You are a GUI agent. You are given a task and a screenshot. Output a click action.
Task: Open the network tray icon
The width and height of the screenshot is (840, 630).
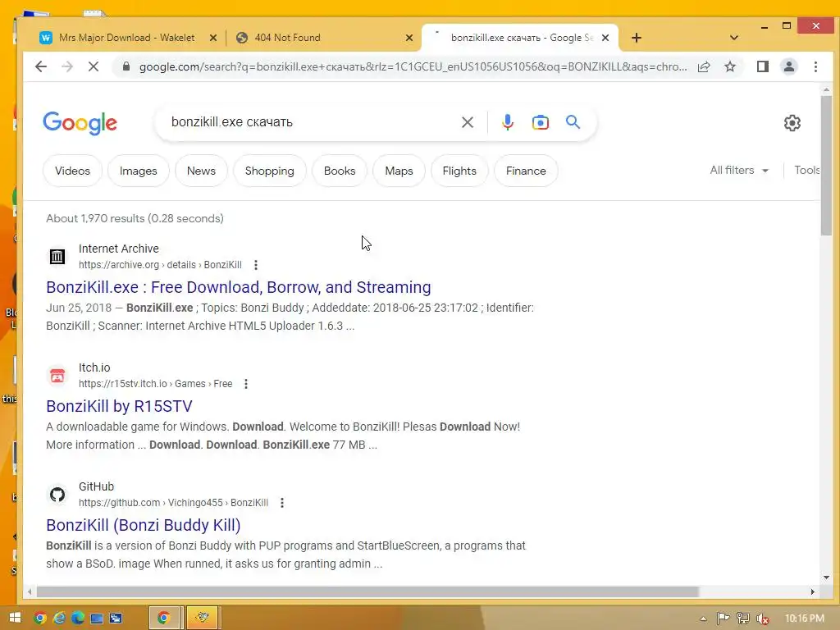742,619
